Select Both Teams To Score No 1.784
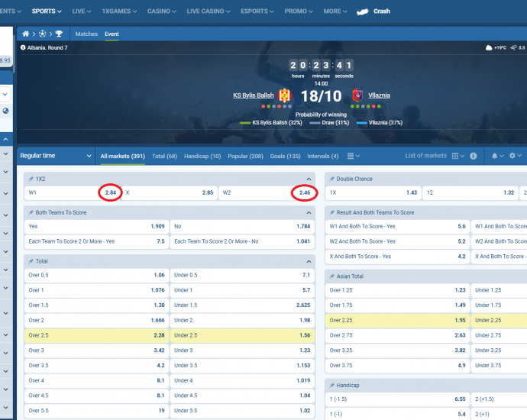Viewport: 527px width, 420px height. 242,227
